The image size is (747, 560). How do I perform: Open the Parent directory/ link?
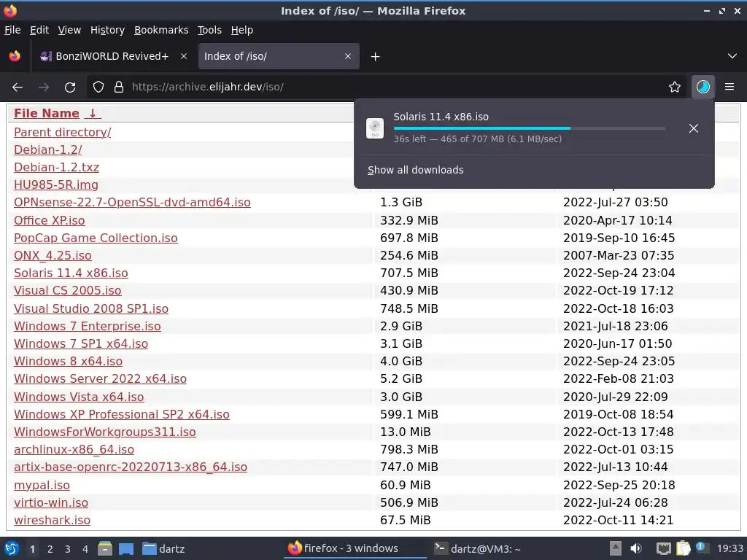tap(63, 132)
